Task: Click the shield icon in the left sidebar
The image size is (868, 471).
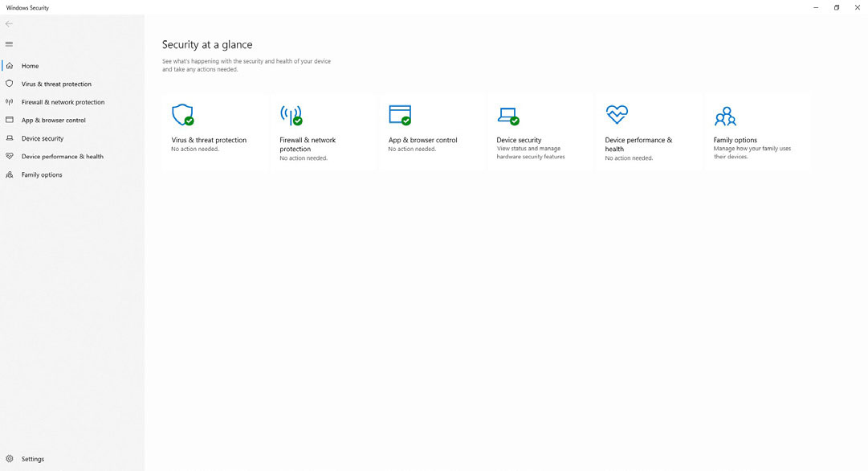Action: [10, 84]
